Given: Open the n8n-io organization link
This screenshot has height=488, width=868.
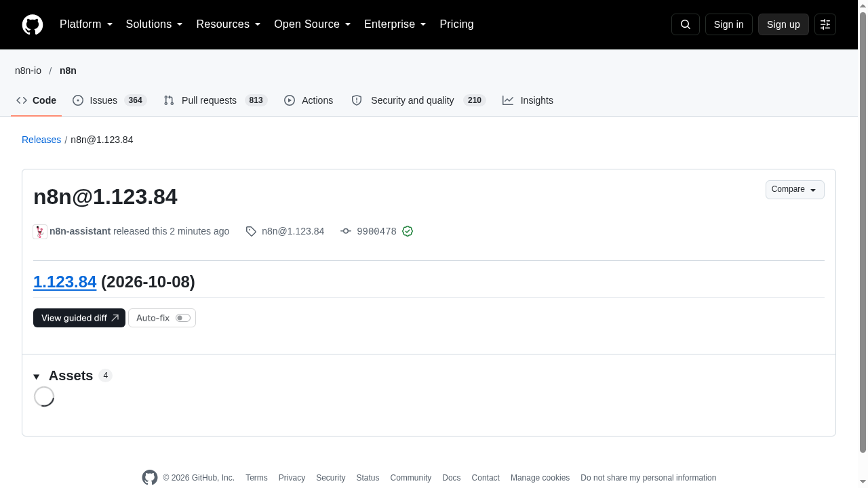Looking at the screenshot, I should 28,70.
